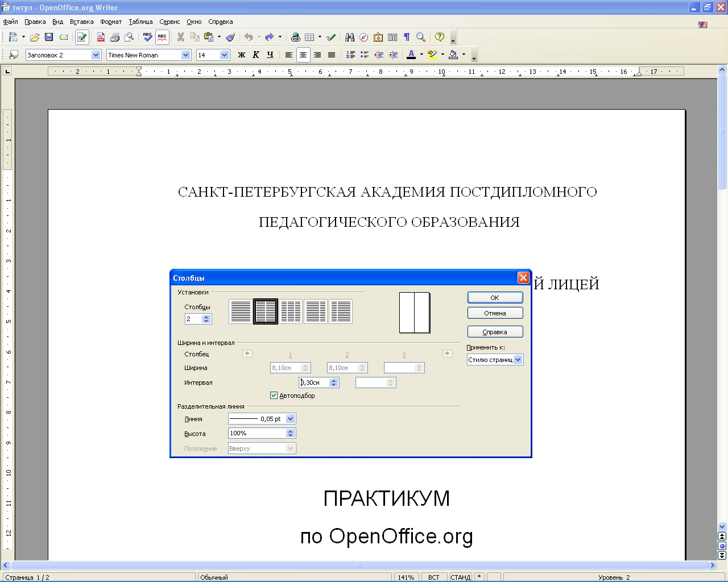Run spellcheck with the ABC check icon
Screen dimensions: 728x582
click(148, 37)
